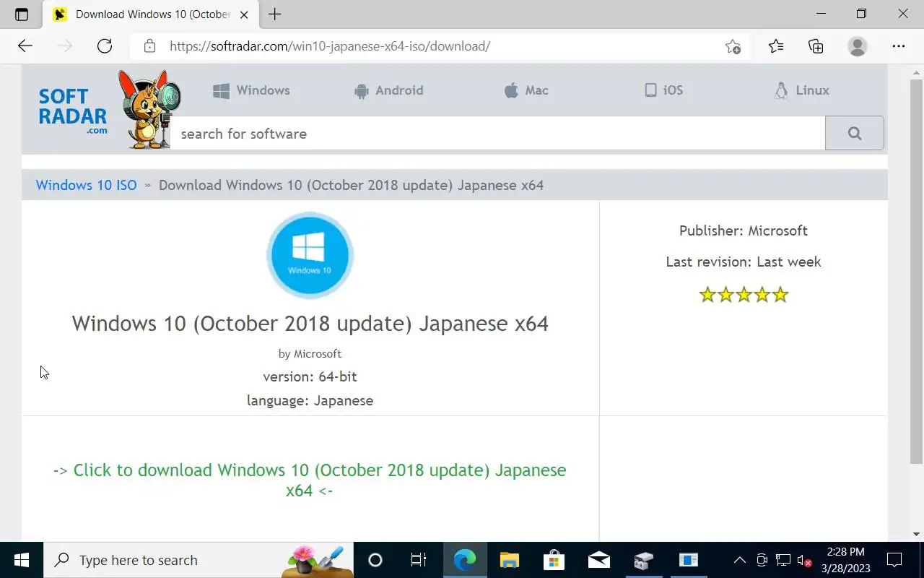Open the Android software category
Image resolution: width=924 pixels, height=578 pixels.
point(389,90)
